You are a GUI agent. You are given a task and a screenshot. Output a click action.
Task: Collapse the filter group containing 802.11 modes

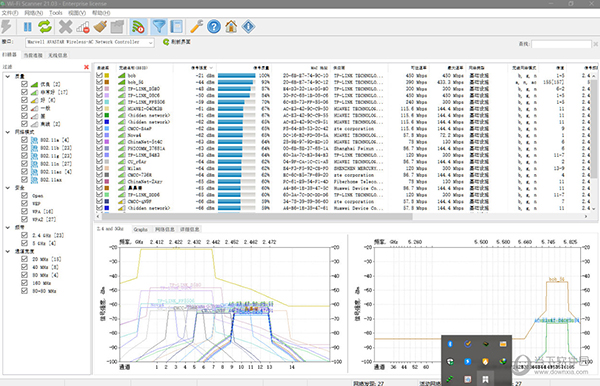[x=8, y=132]
